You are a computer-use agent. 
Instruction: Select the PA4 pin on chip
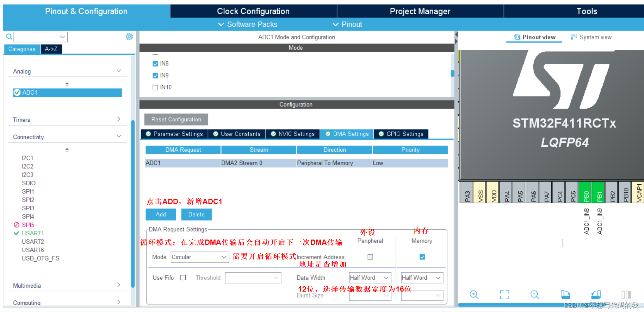(x=507, y=192)
